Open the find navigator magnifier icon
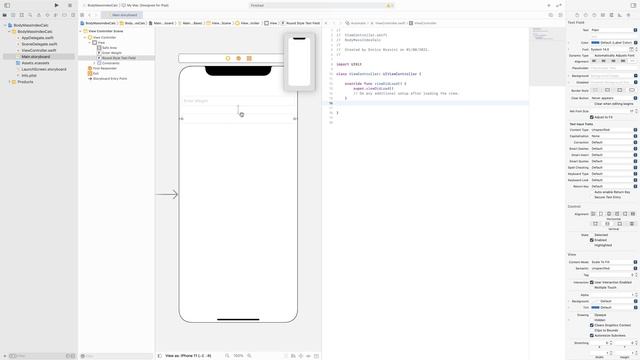This screenshot has width=640, height=360. click(30, 15)
